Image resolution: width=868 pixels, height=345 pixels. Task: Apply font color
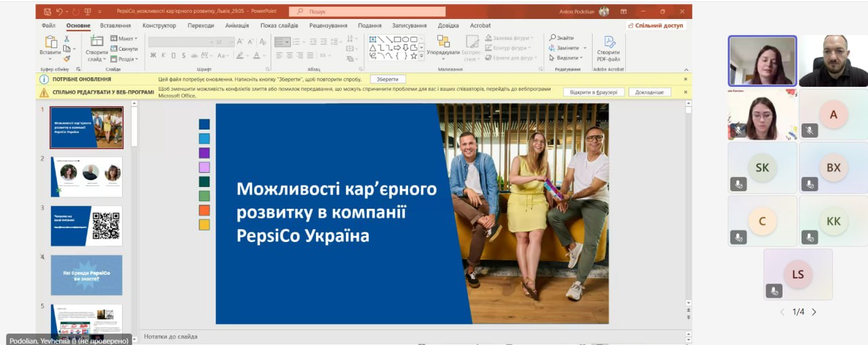click(x=256, y=56)
